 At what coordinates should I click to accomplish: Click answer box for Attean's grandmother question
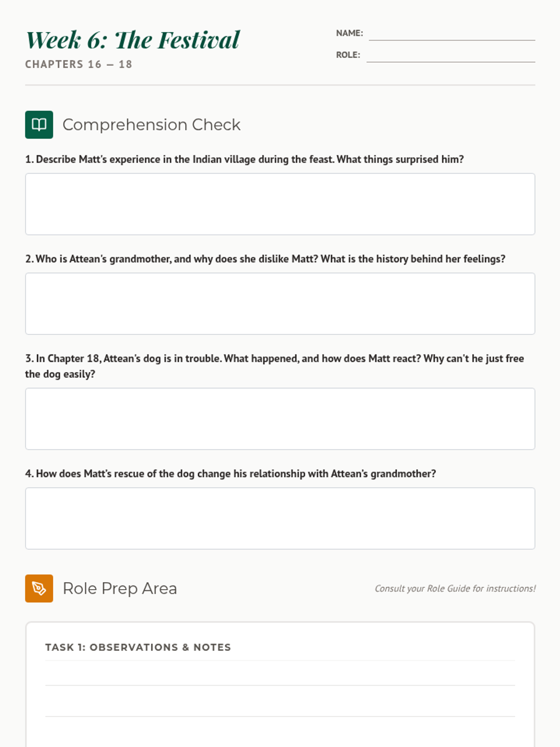(280, 303)
